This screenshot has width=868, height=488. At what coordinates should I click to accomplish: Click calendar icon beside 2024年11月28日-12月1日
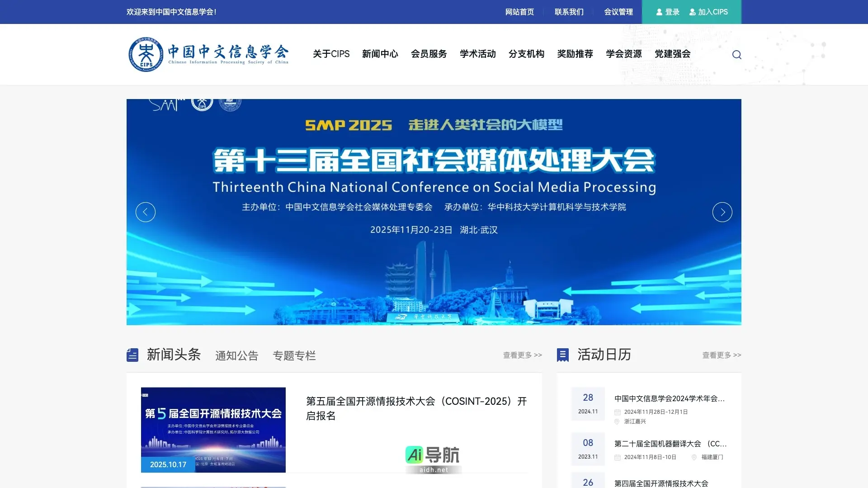pos(618,412)
